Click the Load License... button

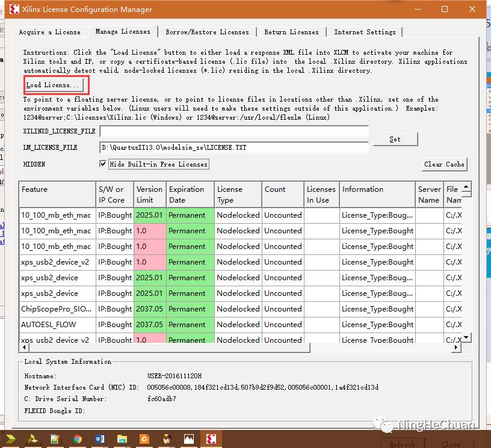tap(52, 85)
